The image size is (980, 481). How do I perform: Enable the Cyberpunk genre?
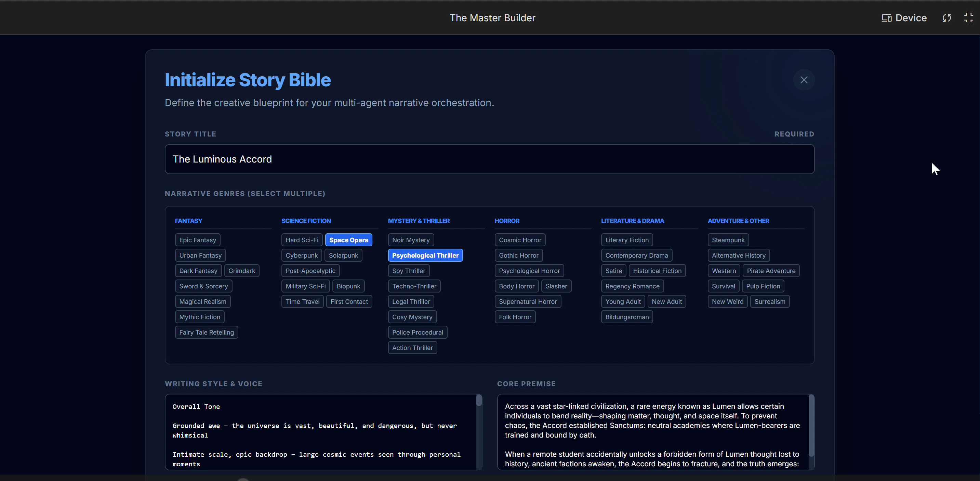tap(301, 255)
